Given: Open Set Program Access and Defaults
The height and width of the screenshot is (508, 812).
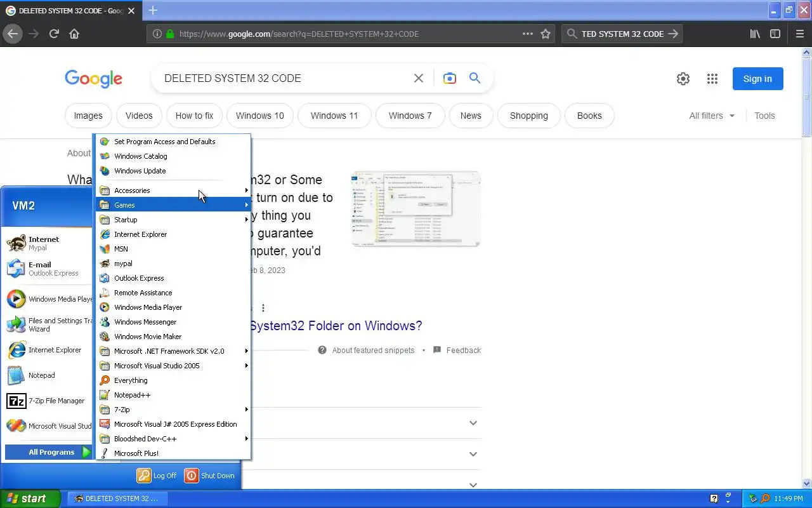Looking at the screenshot, I should 173,142.
